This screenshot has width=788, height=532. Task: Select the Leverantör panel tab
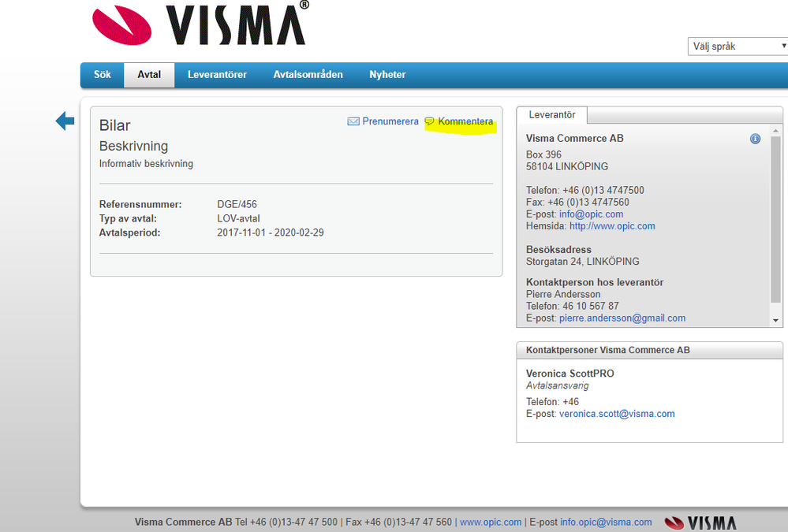[552, 115]
